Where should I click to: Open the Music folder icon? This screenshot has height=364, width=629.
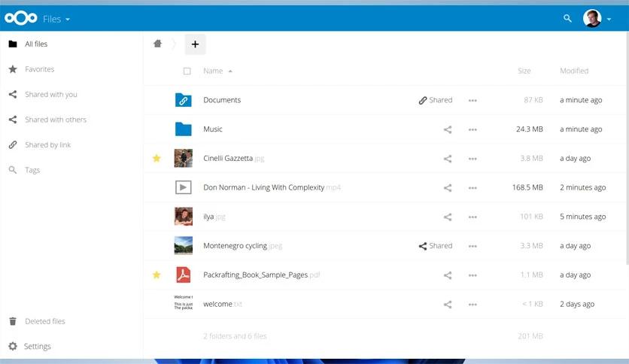click(184, 129)
